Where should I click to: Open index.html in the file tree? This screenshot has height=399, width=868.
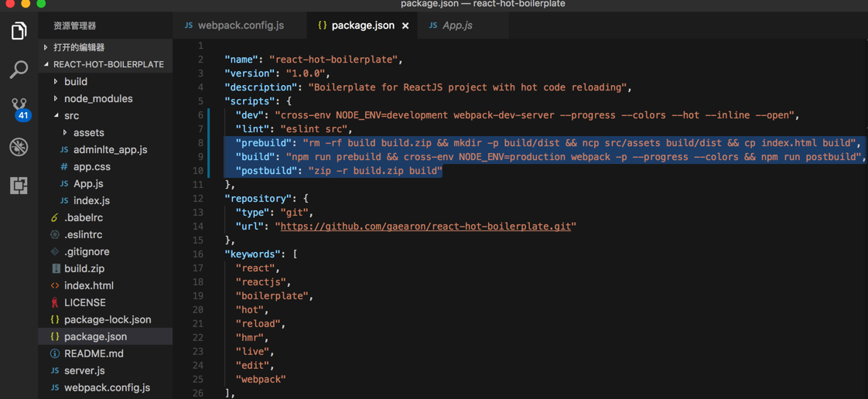[88, 285]
